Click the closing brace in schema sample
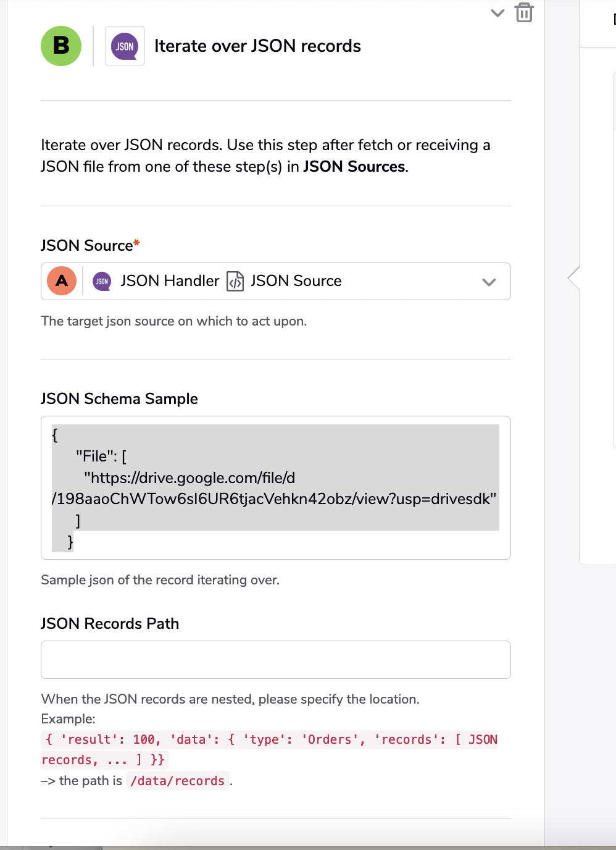 coord(70,542)
